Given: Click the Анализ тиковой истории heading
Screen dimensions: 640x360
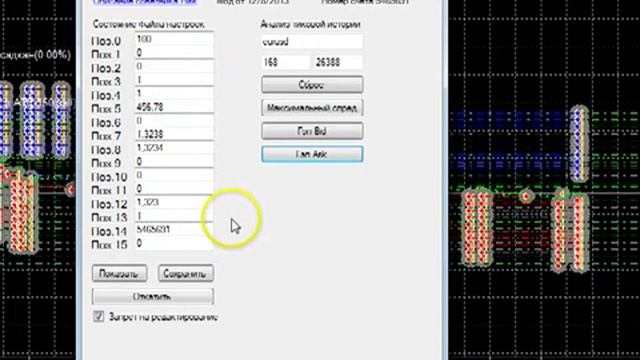Looking at the screenshot, I should 310,24.
